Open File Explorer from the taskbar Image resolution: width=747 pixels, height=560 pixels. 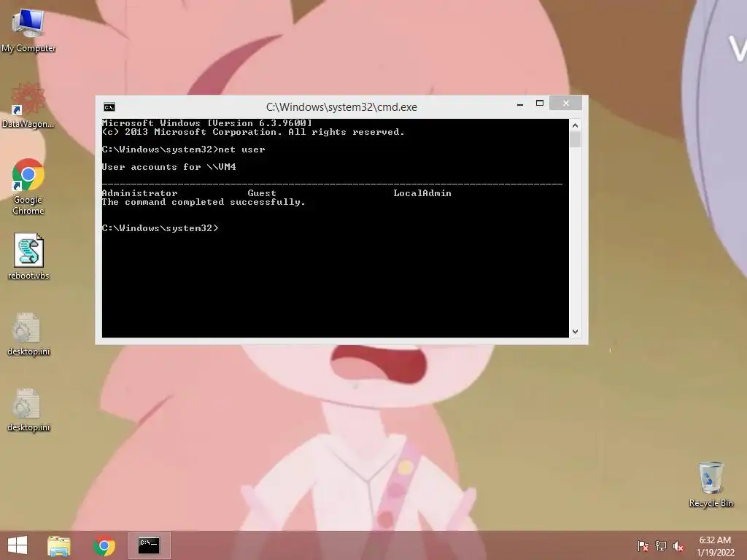[x=59, y=545]
